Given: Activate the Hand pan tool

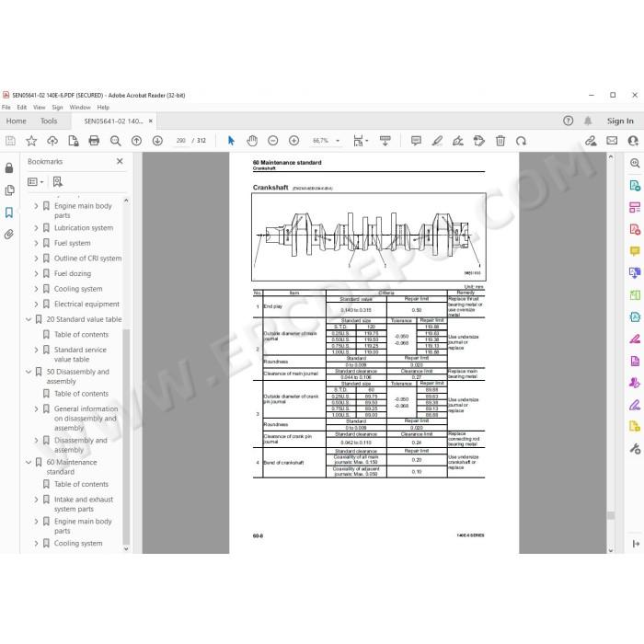Looking at the screenshot, I should pyautogui.click(x=252, y=141).
